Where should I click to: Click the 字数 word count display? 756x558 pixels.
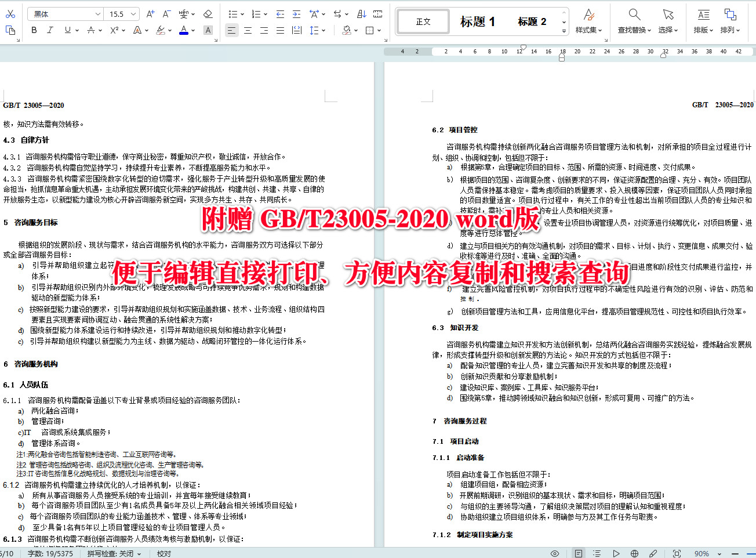coord(49,553)
